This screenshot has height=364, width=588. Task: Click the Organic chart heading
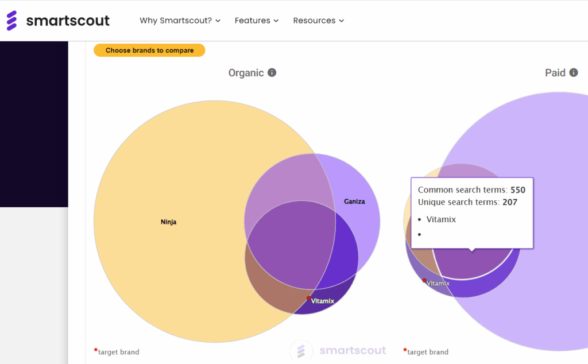pos(246,73)
